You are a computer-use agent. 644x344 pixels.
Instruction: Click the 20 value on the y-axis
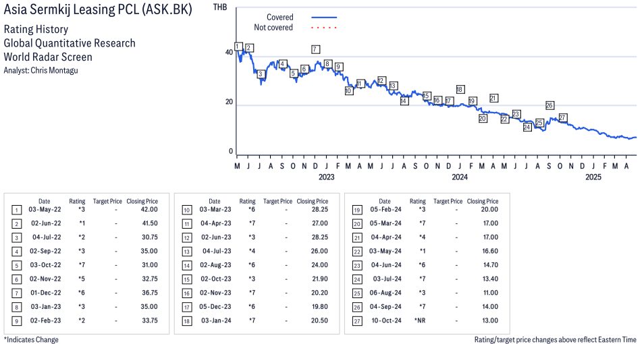click(x=229, y=102)
